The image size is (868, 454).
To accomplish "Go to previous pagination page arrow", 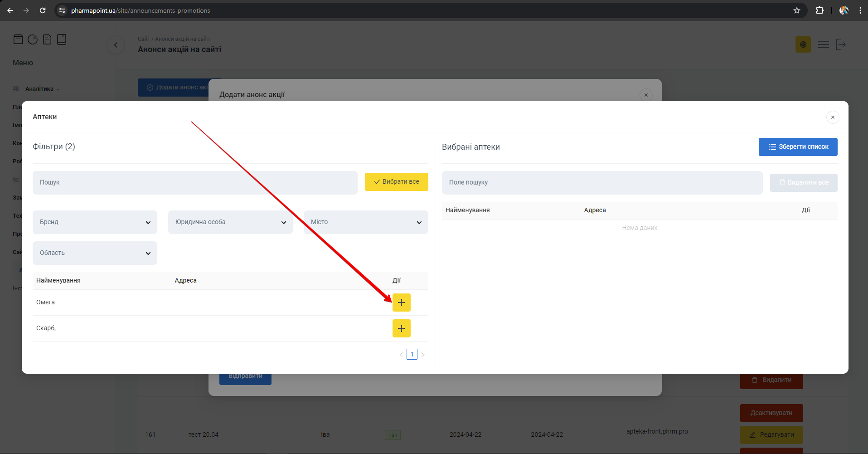I will point(401,355).
